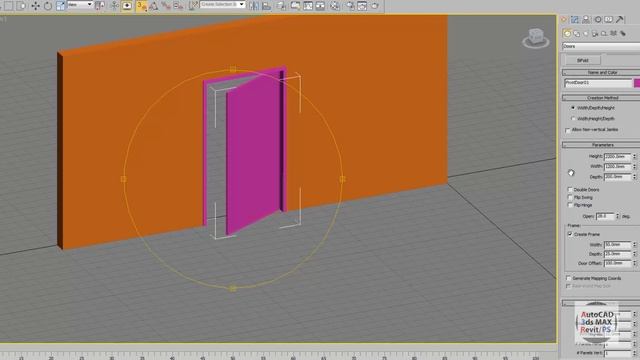Image resolution: width=640 pixels, height=360 pixels.
Task: Enable the Generate Mapping Coords checkbox
Action: click(x=568, y=278)
